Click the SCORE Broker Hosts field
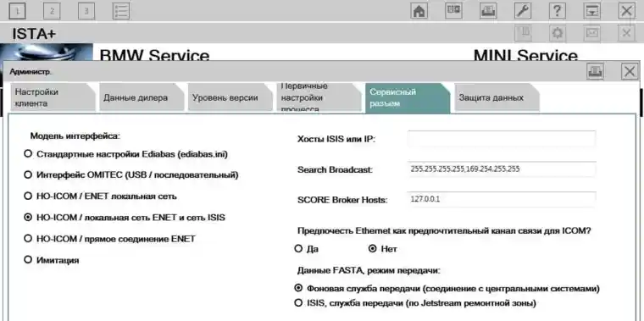The width and height of the screenshot is (644, 321). pos(502,200)
